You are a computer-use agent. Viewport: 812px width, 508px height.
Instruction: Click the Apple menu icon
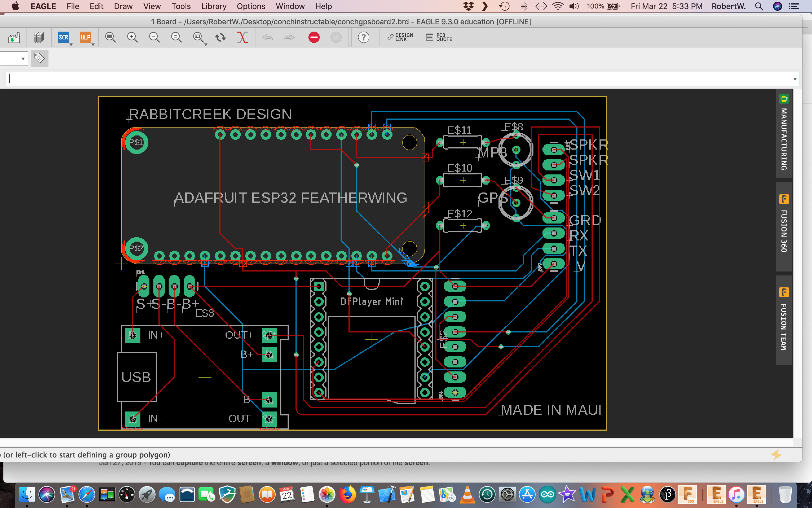(x=16, y=6)
